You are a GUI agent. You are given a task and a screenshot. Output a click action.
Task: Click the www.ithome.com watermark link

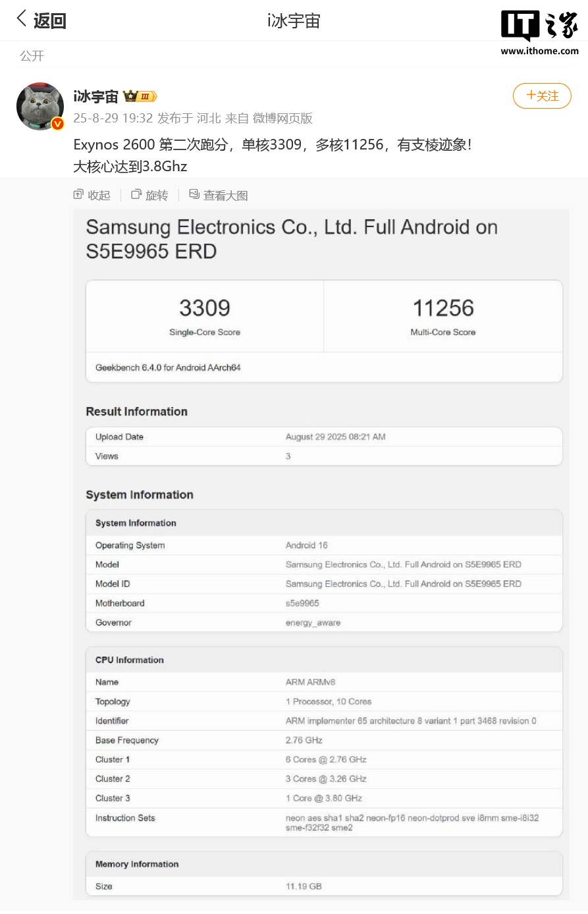pyautogui.click(x=539, y=51)
